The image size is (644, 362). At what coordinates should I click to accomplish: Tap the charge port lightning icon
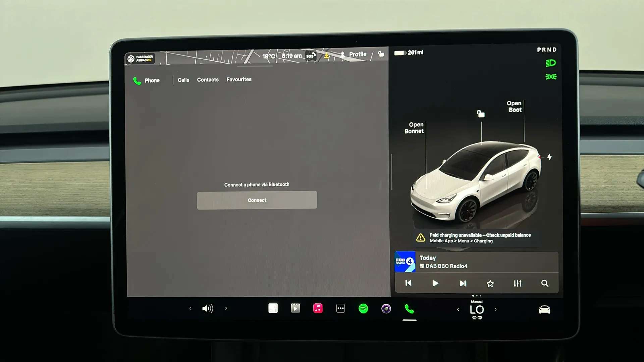[549, 157]
